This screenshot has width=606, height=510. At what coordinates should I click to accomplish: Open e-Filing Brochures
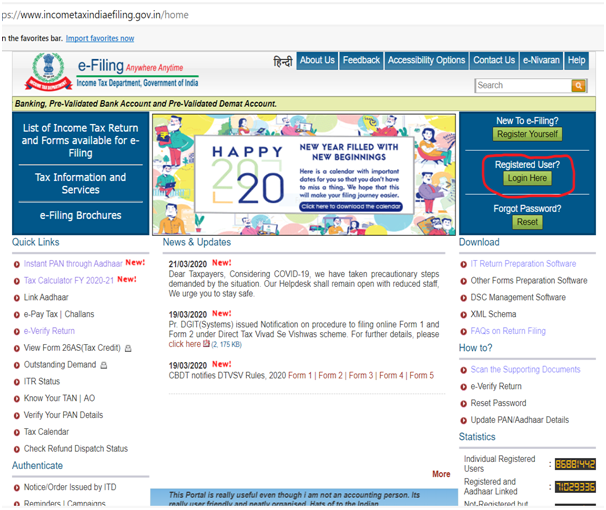click(80, 215)
